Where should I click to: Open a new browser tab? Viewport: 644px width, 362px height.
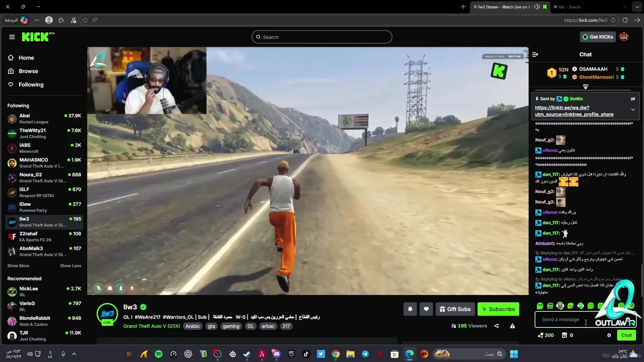pyautogui.click(x=463, y=7)
